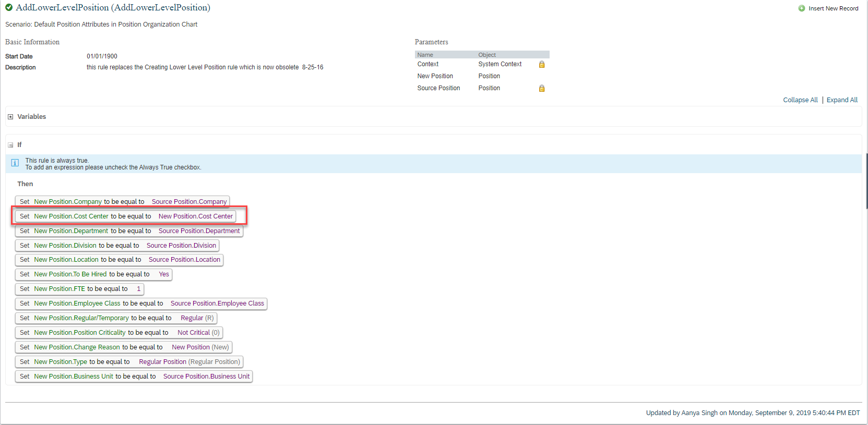Viewport: 868px width, 425px height.
Task: Click New Position.Regular/Temporary field text
Action: 81,318
